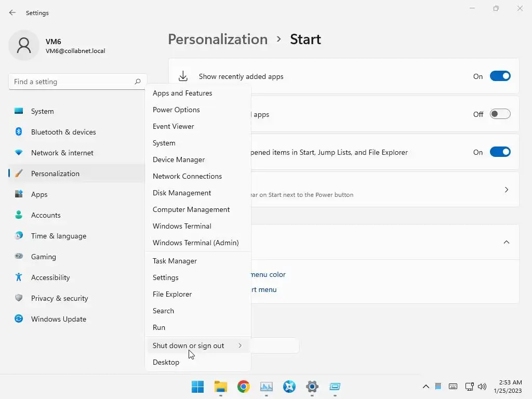Choose Power Options from the menu
532x399 pixels.
click(x=198, y=110)
